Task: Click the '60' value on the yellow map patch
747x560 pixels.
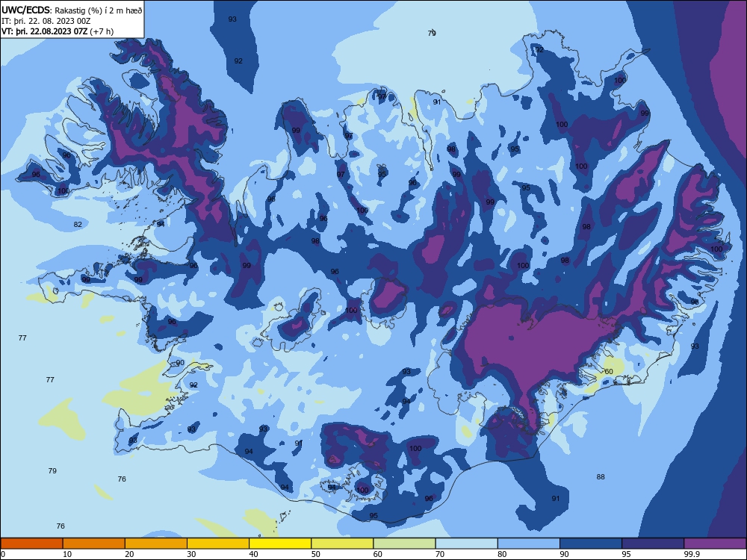Action: click(609, 371)
